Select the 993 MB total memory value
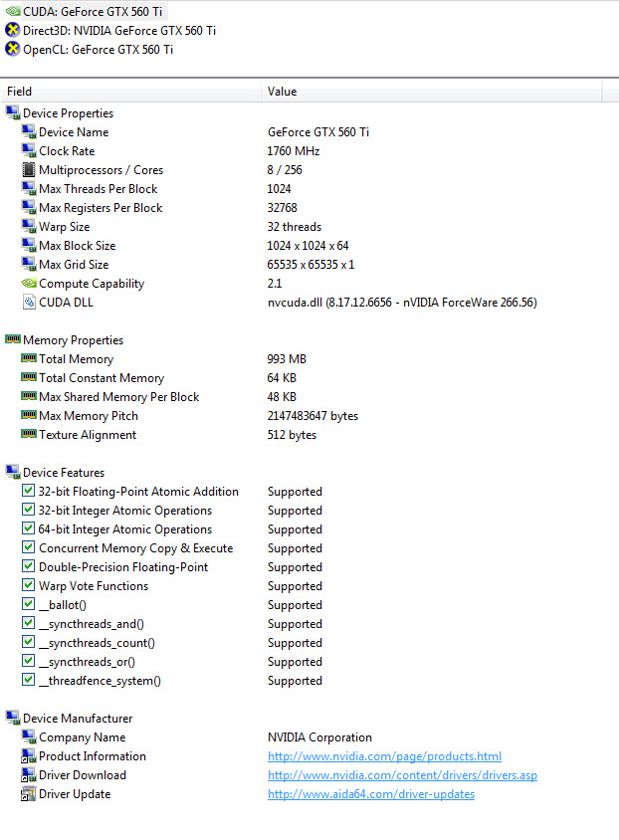Image resolution: width=619 pixels, height=840 pixels. click(287, 359)
